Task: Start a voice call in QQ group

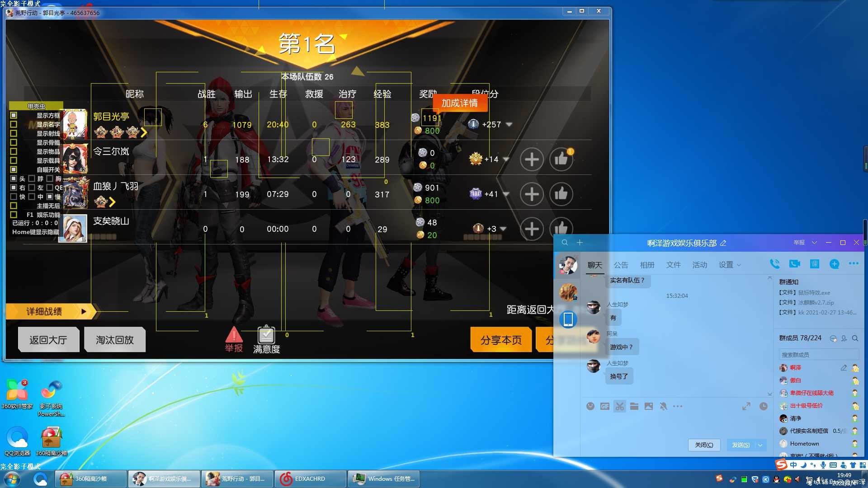Action: pos(774,264)
